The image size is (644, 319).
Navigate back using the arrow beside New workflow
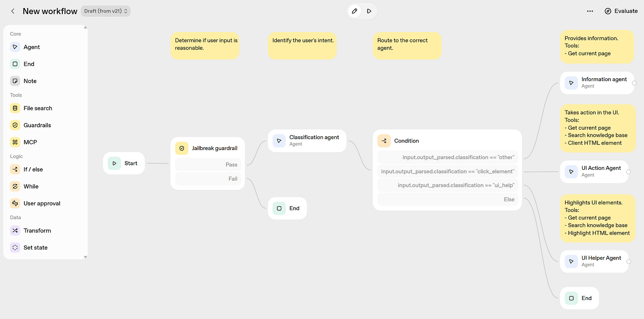pos(12,11)
